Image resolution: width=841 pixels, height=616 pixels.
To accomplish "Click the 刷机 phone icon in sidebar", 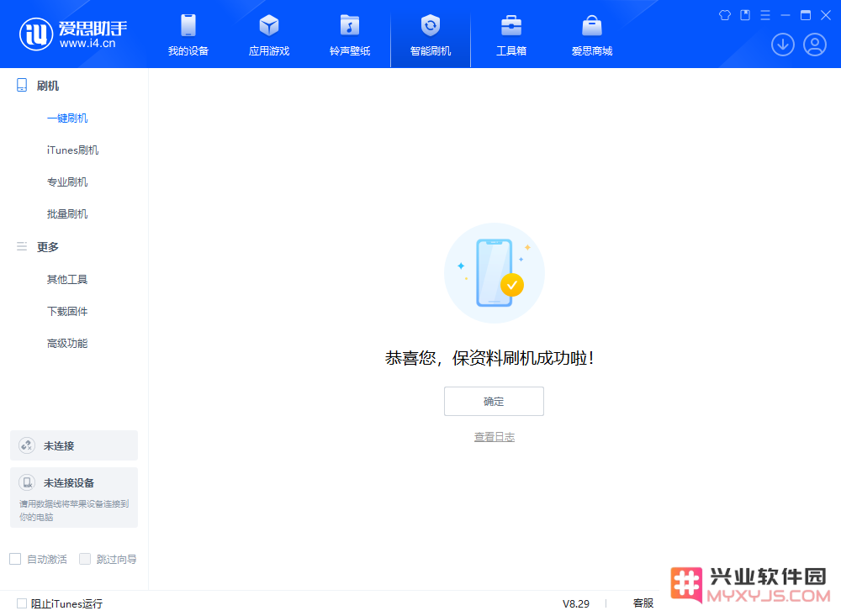I will coord(22,85).
